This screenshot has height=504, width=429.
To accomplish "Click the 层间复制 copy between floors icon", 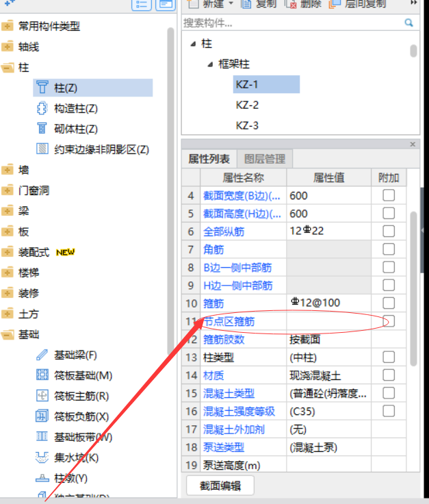I will point(335,4).
